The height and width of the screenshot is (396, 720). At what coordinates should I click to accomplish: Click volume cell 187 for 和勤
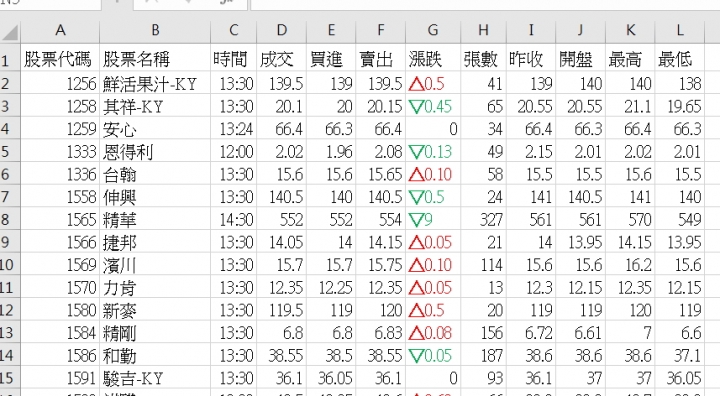point(484,356)
